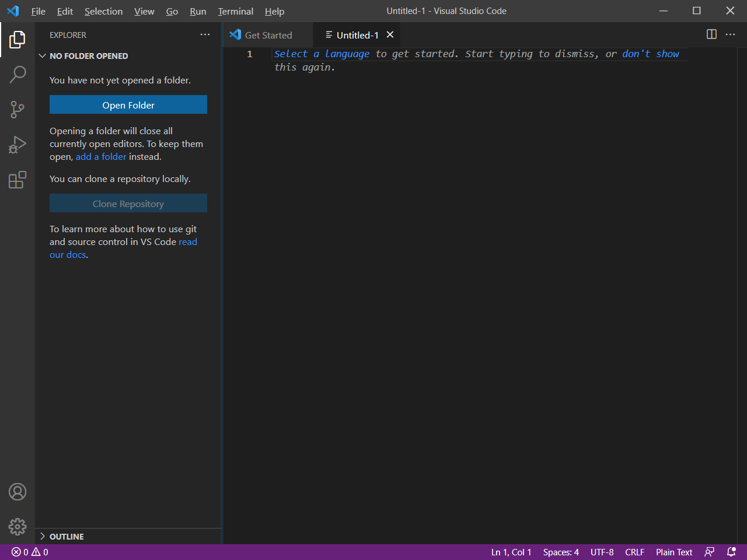Image resolution: width=747 pixels, height=560 pixels.
Task: Open the Help menu
Action: 274,11
